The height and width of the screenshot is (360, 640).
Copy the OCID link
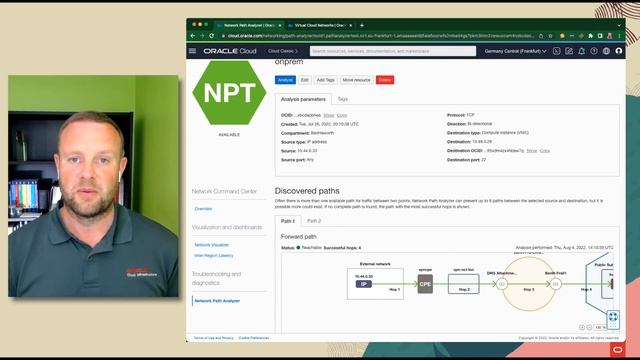342,116
